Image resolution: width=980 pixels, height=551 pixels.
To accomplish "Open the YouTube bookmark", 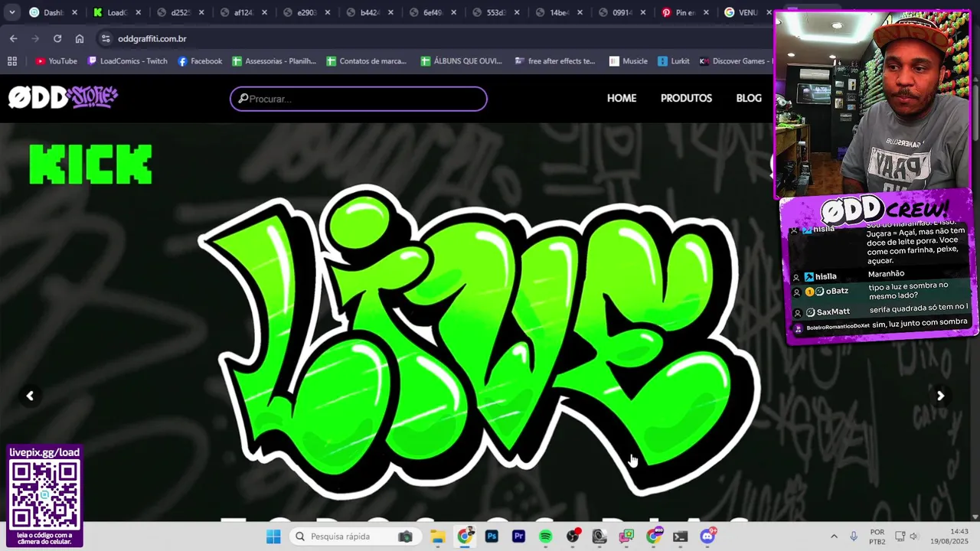I will click(x=56, y=61).
